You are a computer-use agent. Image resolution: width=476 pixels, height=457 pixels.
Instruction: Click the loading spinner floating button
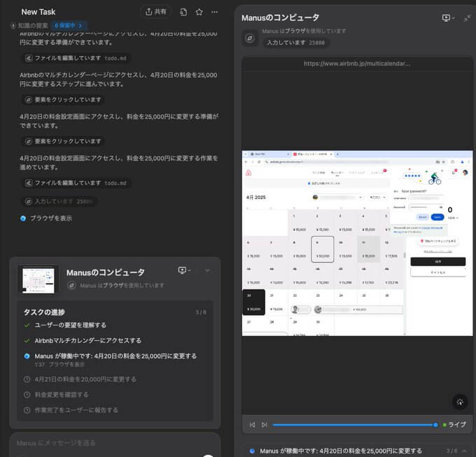(x=460, y=402)
